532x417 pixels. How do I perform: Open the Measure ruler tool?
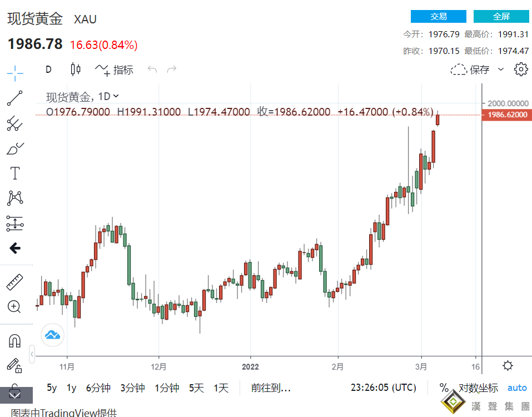tap(15, 282)
